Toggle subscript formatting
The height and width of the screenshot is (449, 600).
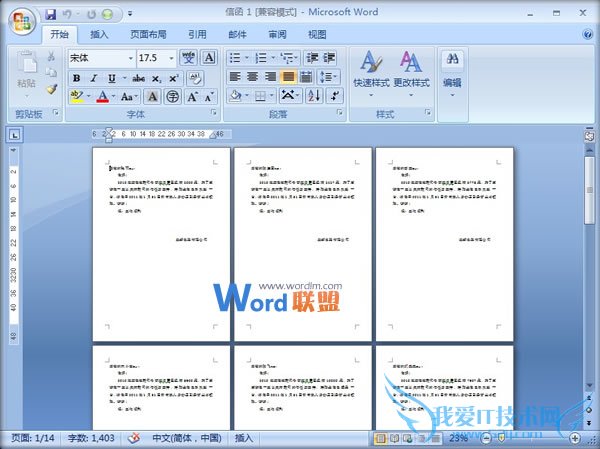156,78
